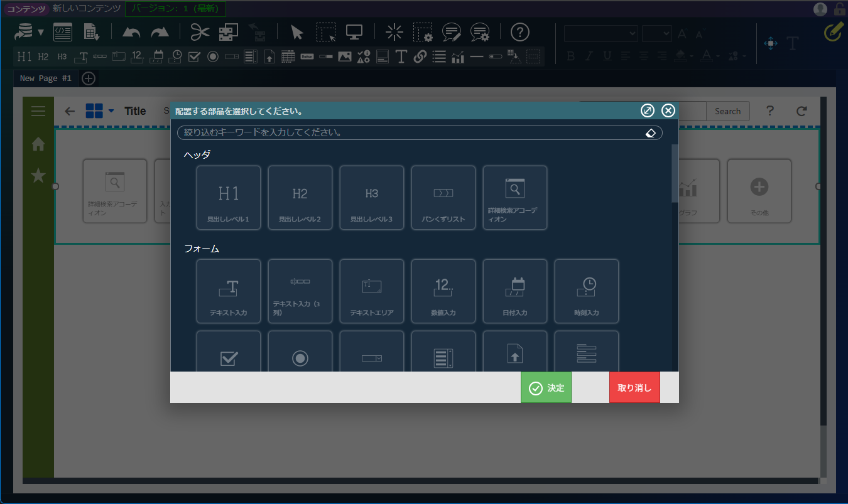848x504 pixels.
Task: Insert a chart using the graph toolbar icon
Action: 458,56
